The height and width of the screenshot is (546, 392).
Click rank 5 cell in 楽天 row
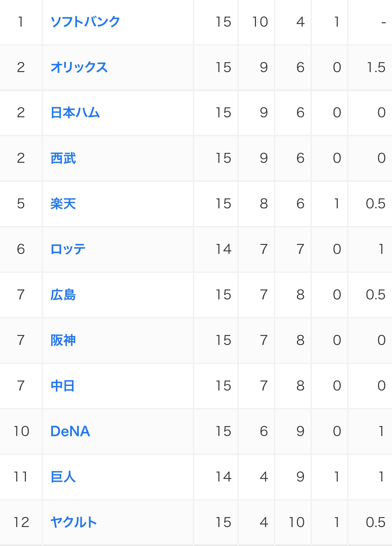[x=21, y=204]
